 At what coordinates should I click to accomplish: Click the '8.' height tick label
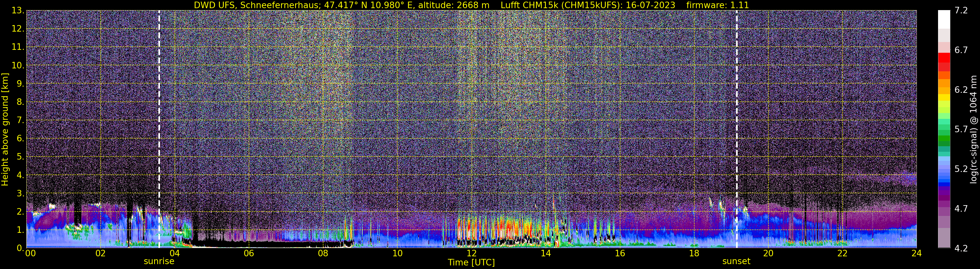[x=20, y=102]
